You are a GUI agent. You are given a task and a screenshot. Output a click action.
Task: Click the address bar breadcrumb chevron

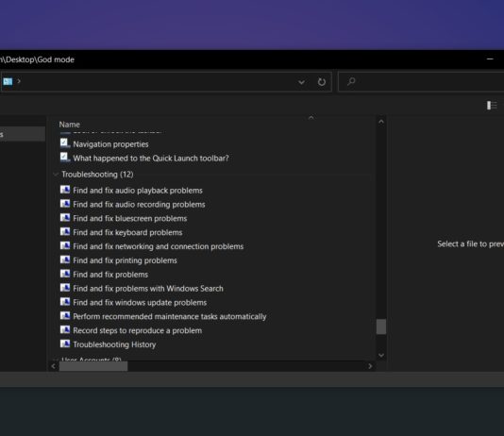19,81
